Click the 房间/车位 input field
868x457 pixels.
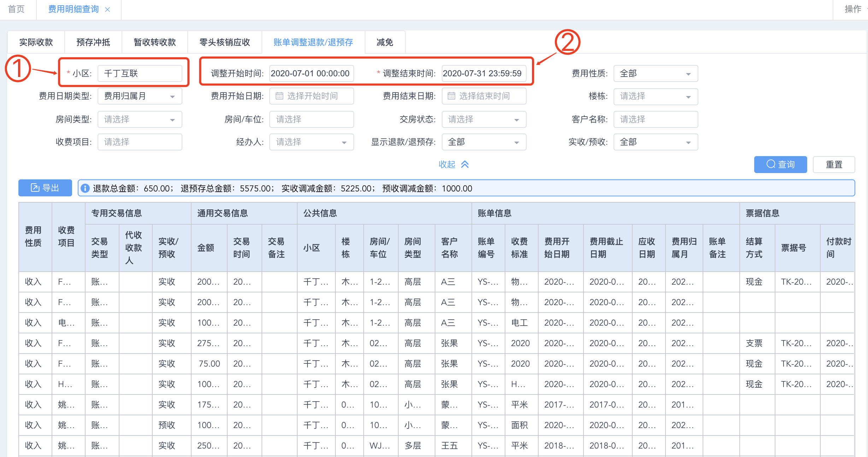point(311,119)
